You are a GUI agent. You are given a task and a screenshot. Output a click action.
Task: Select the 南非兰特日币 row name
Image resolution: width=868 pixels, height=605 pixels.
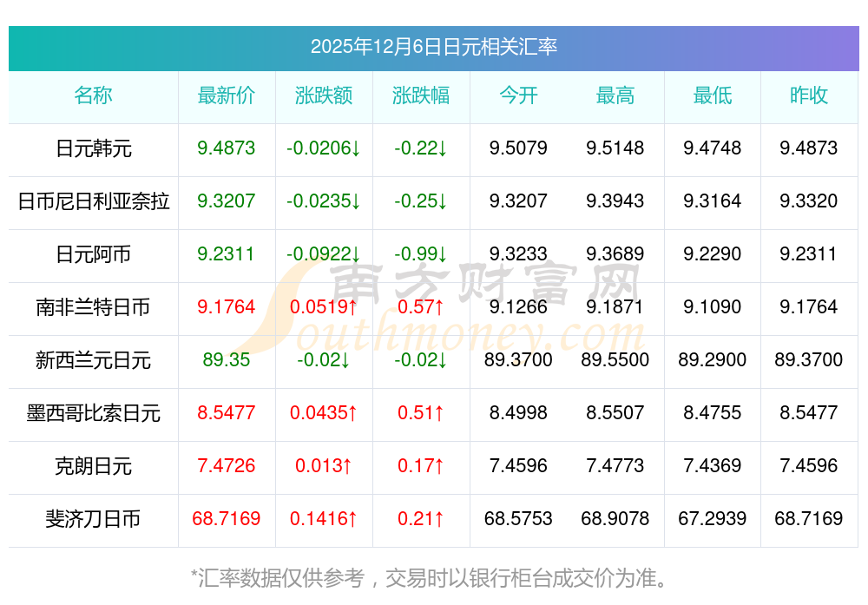pyautogui.click(x=93, y=306)
